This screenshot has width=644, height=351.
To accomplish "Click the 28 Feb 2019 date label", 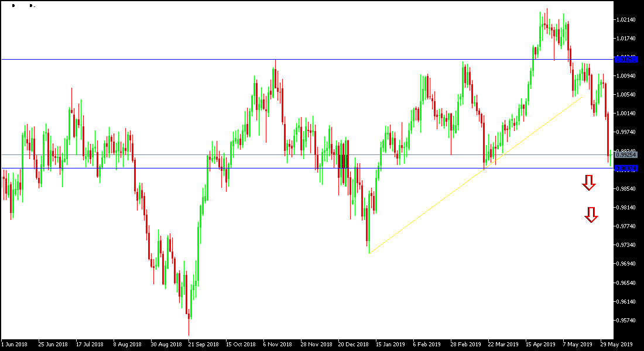I will pos(466,345).
